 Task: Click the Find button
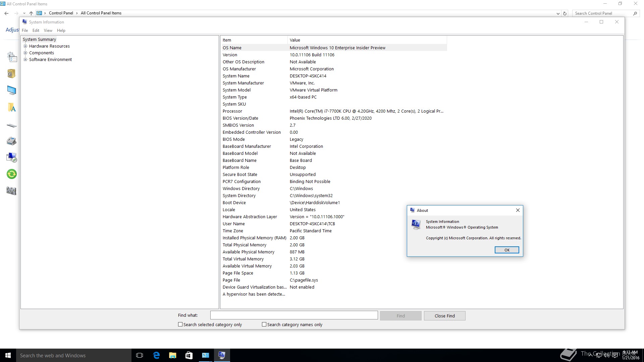coord(400,316)
